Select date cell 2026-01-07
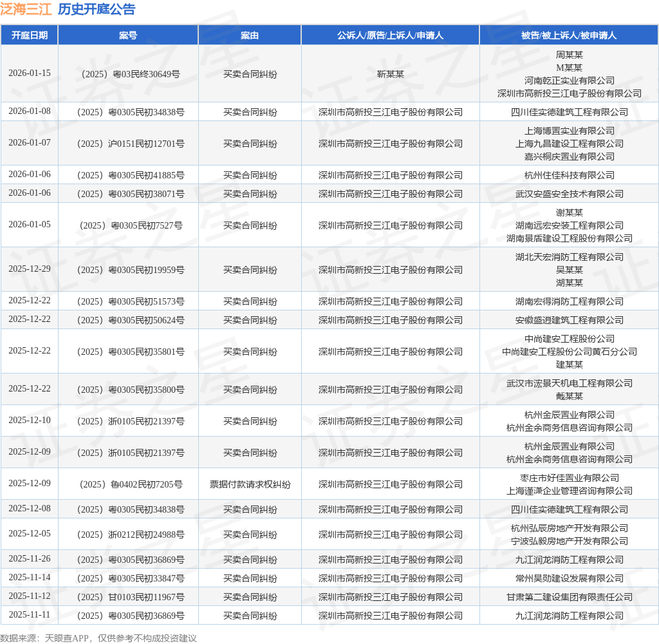This screenshot has height=644, width=659. click(x=30, y=142)
